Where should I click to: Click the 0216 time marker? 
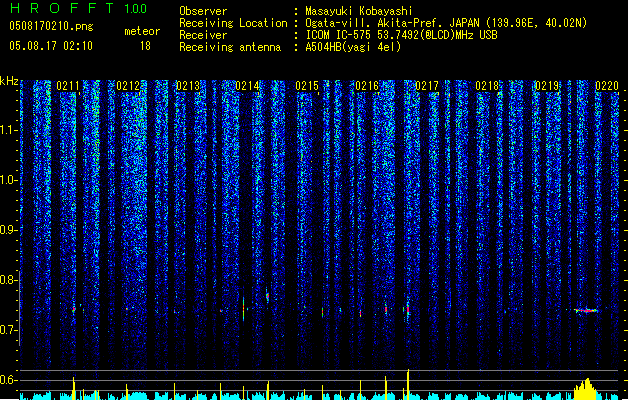click(x=367, y=86)
